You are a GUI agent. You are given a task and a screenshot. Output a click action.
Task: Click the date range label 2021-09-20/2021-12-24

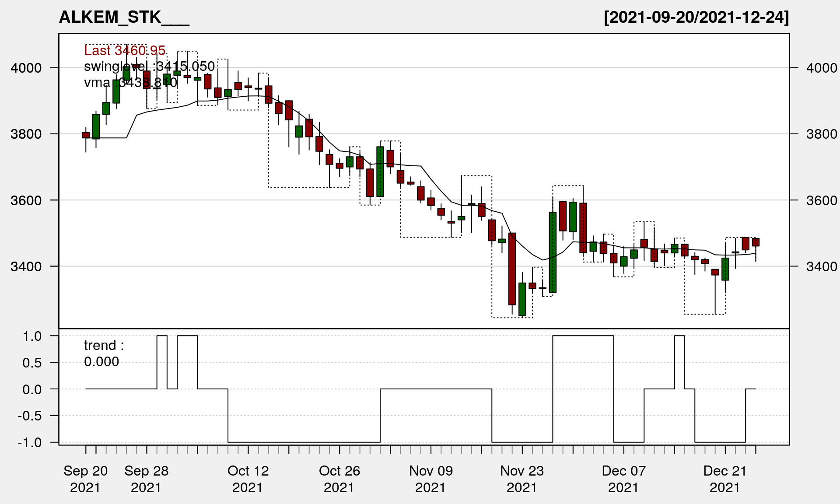click(696, 17)
